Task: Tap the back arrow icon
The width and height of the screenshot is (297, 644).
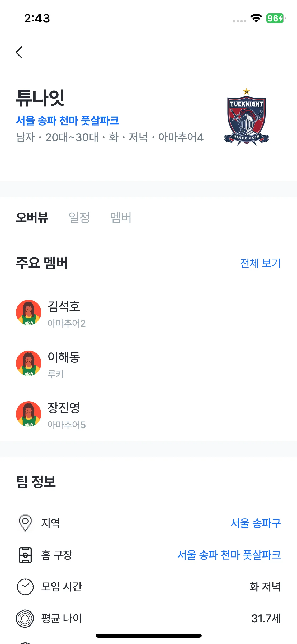Action: pos(19,52)
